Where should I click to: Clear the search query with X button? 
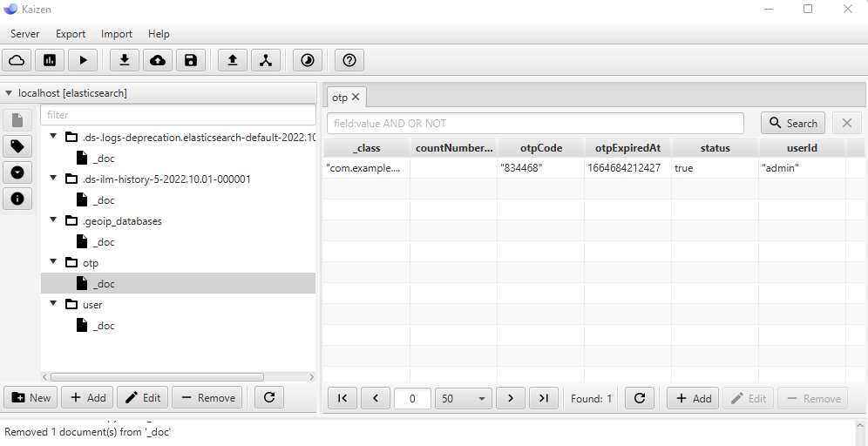coord(847,123)
